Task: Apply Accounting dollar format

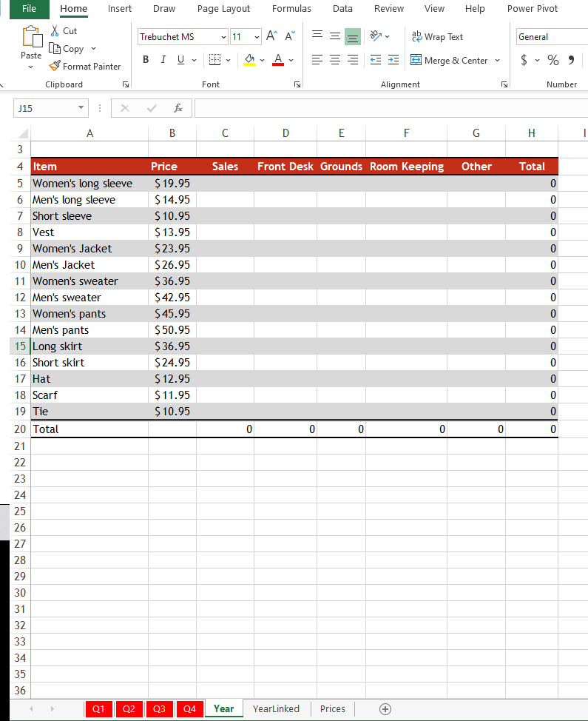Action: click(524, 60)
